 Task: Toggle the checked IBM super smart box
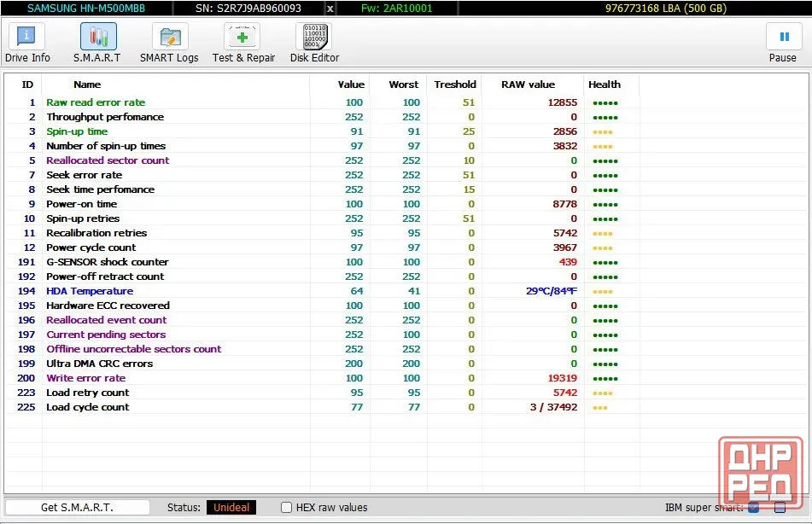[x=753, y=508]
